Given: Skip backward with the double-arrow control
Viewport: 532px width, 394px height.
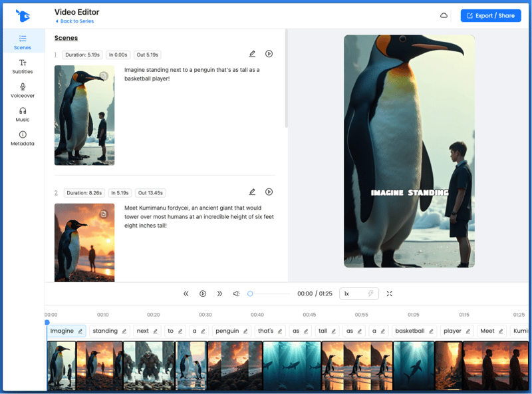Looking at the screenshot, I should point(186,293).
